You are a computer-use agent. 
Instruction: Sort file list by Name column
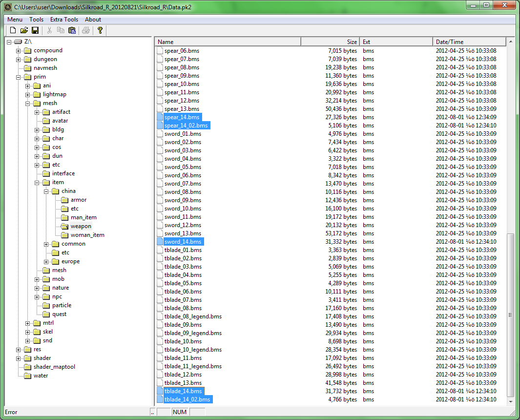(228, 42)
